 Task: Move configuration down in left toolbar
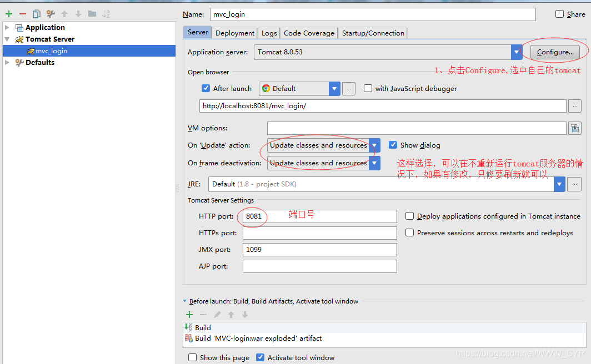[78, 14]
